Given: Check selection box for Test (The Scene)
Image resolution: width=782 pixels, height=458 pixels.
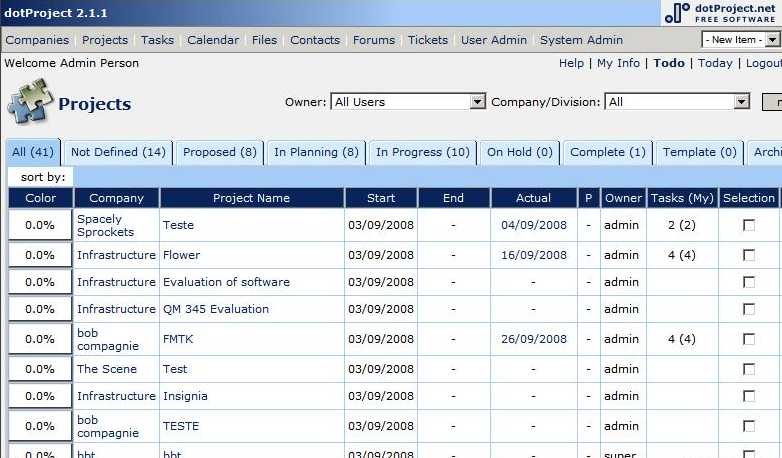Looking at the screenshot, I should click(749, 369).
